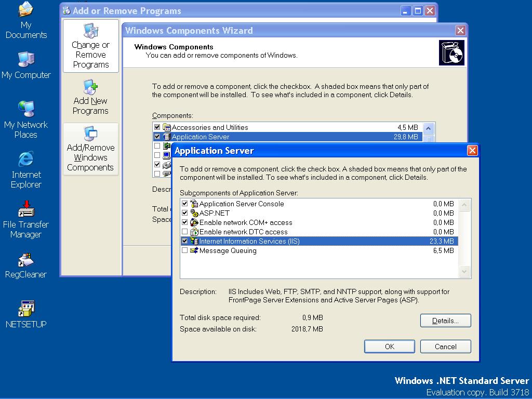This screenshot has width=532, height=399.
Task: Click the '2018,7 MB' space available value
Action: [x=307, y=329]
